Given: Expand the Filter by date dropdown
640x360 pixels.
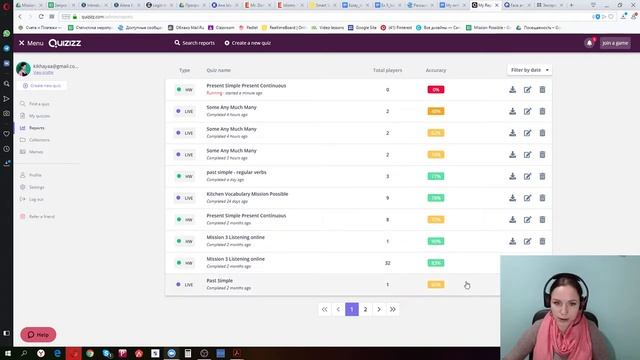Looking at the screenshot, I should pos(529,70).
